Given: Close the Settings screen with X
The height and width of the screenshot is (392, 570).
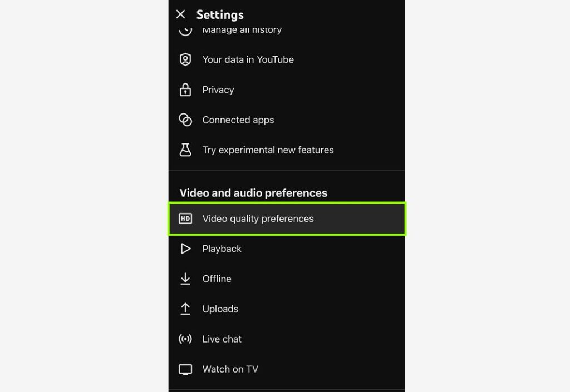Looking at the screenshot, I should point(181,14).
